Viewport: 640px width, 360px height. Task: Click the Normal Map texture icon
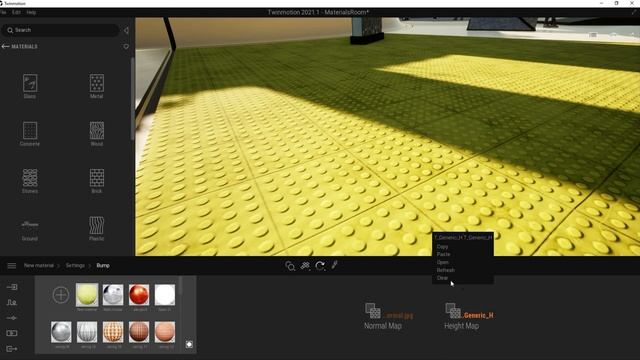pyautogui.click(x=373, y=311)
